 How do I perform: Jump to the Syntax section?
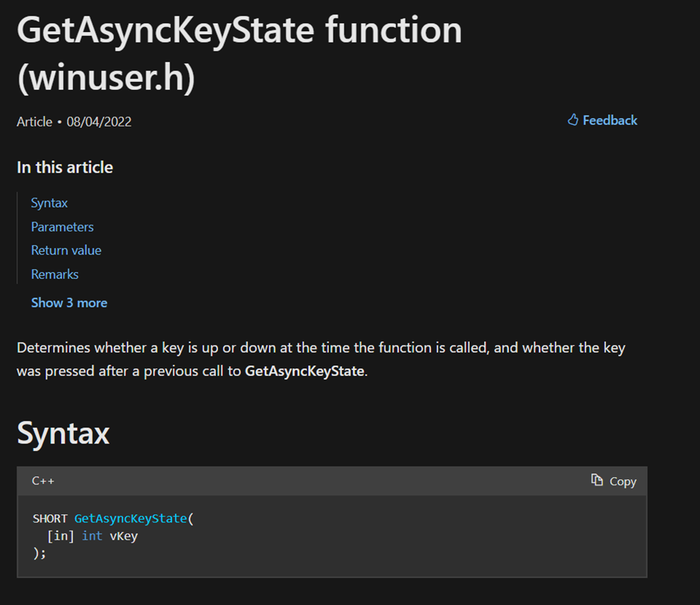(49, 202)
